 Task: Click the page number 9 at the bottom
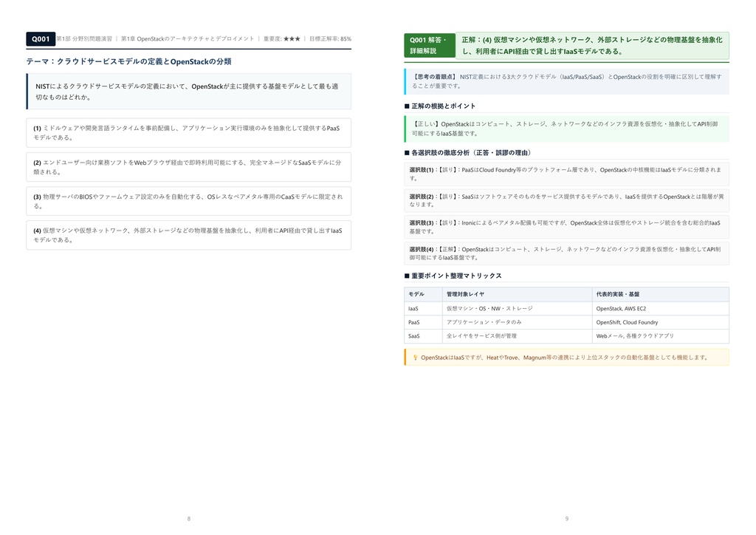click(566, 519)
